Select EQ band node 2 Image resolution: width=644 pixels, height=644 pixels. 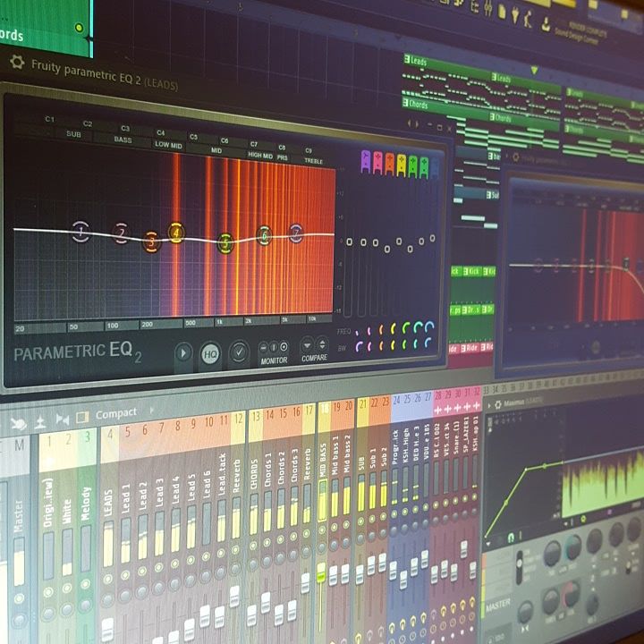(x=121, y=233)
